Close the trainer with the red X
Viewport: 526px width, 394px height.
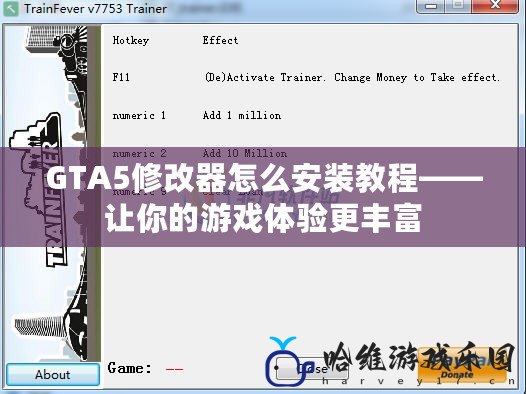[x=495, y=6]
